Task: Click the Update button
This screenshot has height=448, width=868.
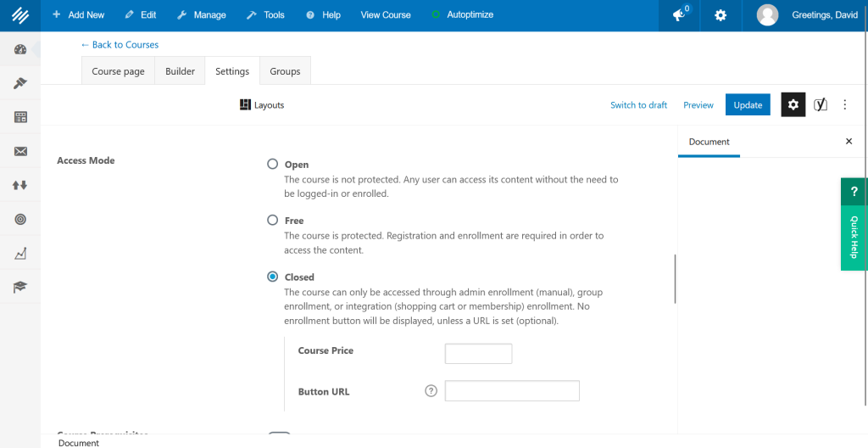Action: coord(748,105)
